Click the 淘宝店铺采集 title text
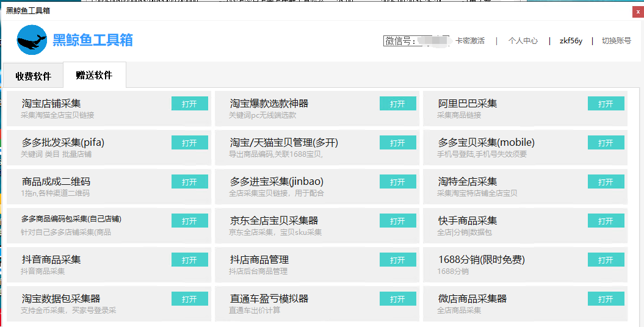This screenshot has height=327, width=644. pos(51,103)
